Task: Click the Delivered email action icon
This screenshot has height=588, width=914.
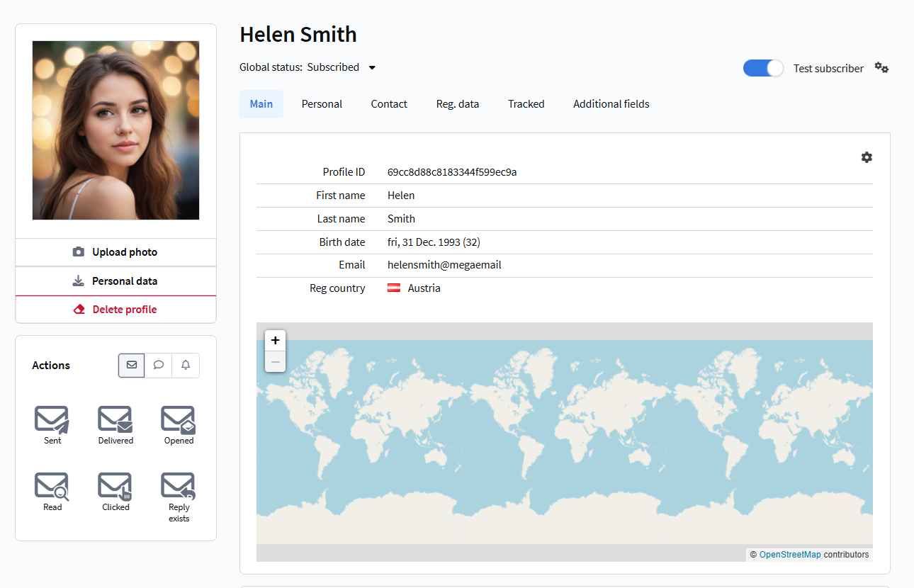Action: (115, 419)
